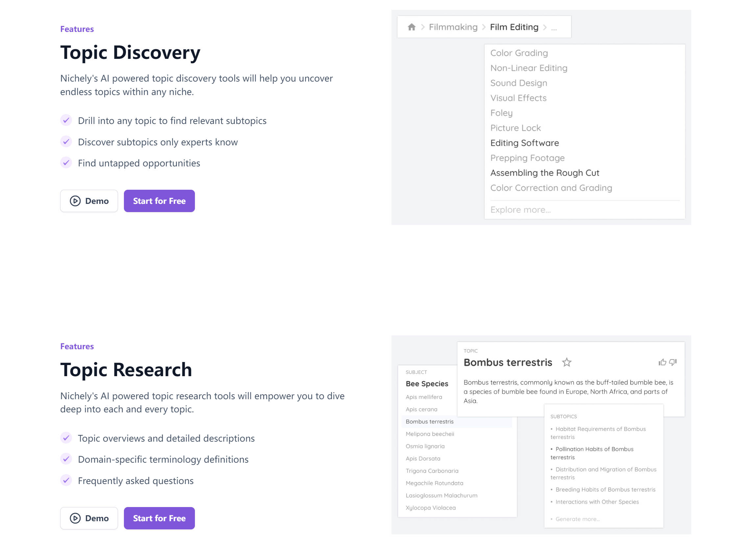Select Apis mellifera in Bee Species
The width and height of the screenshot is (756, 559).
tap(424, 397)
